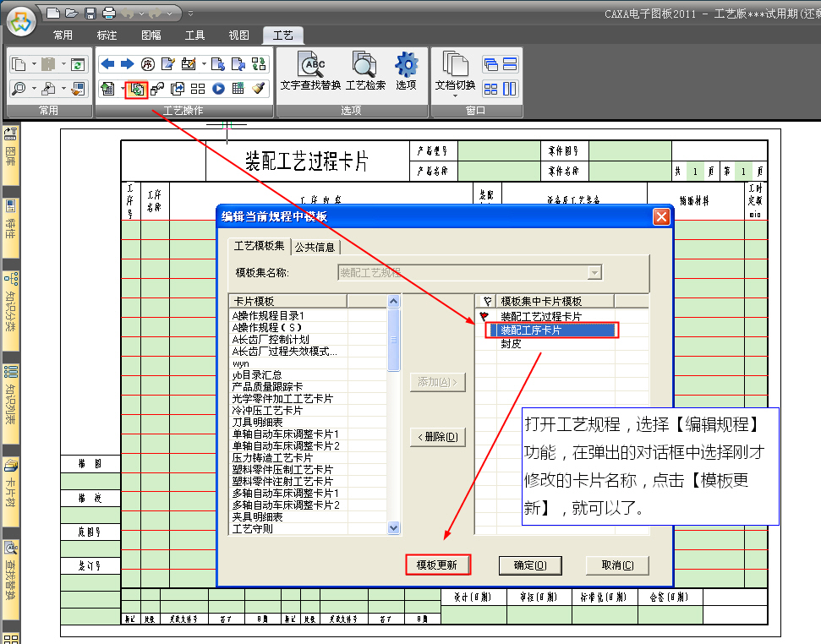Open the 文档切换 dropdown
The height and width of the screenshot is (644, 821).
pos(455,74)
